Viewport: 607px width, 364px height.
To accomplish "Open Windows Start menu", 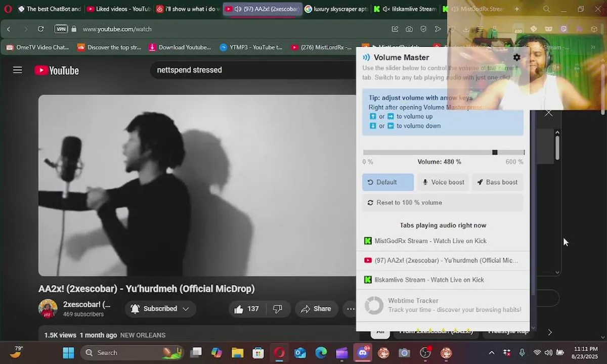I will point(68,352).
